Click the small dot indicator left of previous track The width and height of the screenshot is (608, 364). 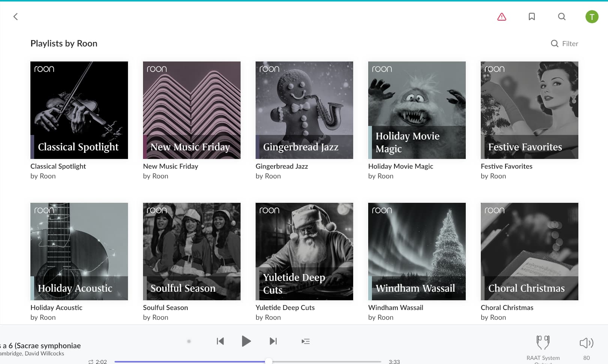pyautogui.click(x=189, y=341)
